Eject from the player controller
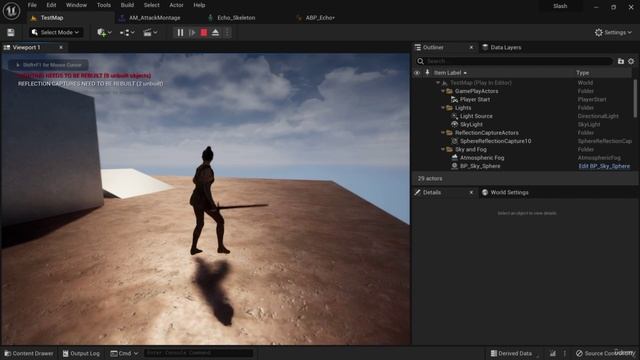640x360 pixels. click(x=216, y=33)
